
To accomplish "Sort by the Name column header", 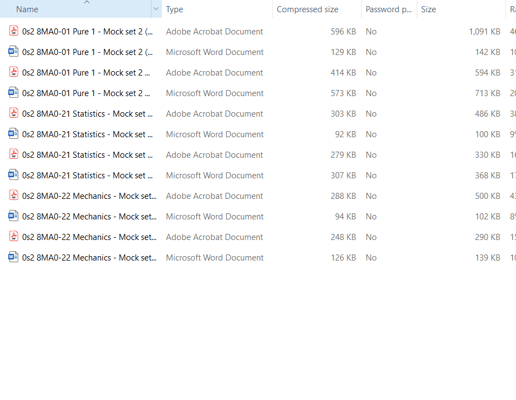I will tap(76, 9).
